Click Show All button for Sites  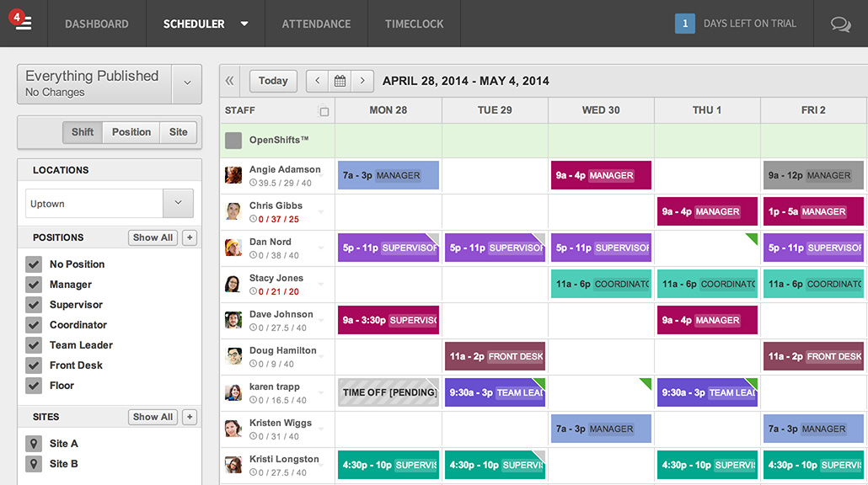click(153, 417)
